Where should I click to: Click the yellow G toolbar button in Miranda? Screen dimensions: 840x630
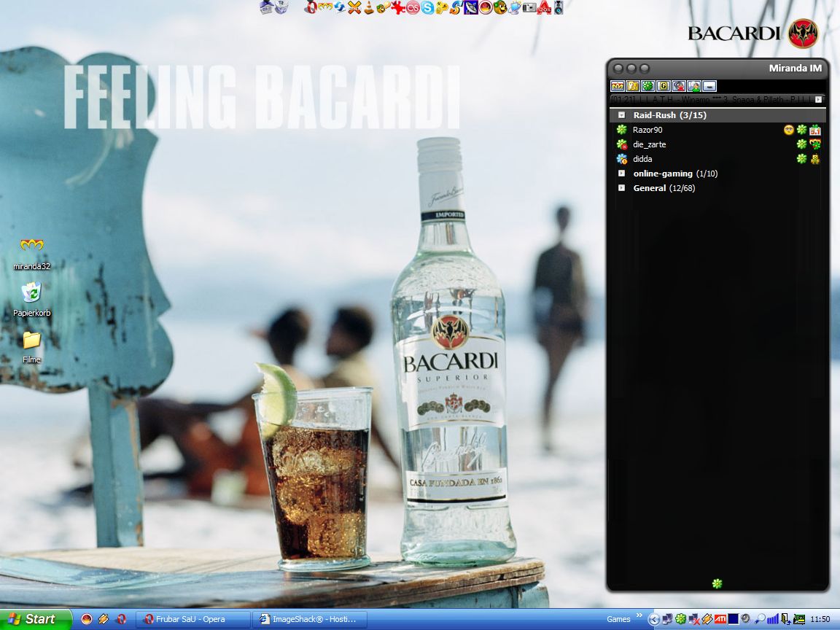664,86
